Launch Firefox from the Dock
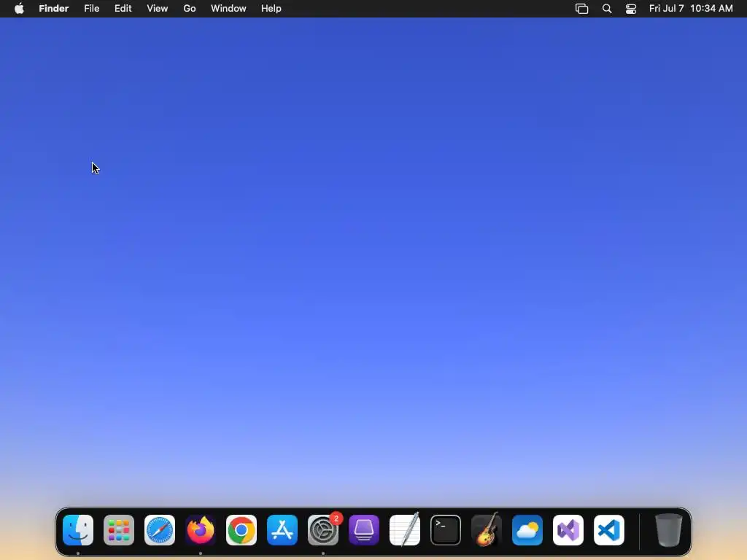Viewport: 747px width, 560px height. tap(201, 530)
